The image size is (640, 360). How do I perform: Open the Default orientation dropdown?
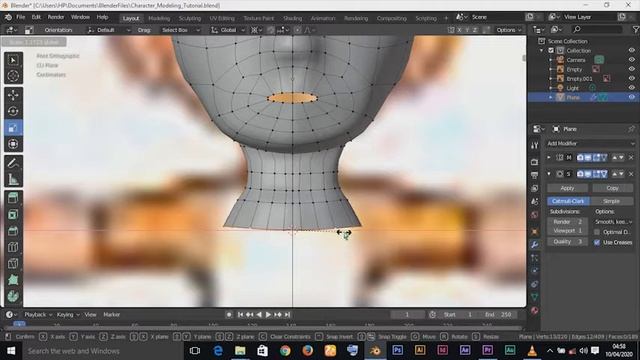coord(109,30)
